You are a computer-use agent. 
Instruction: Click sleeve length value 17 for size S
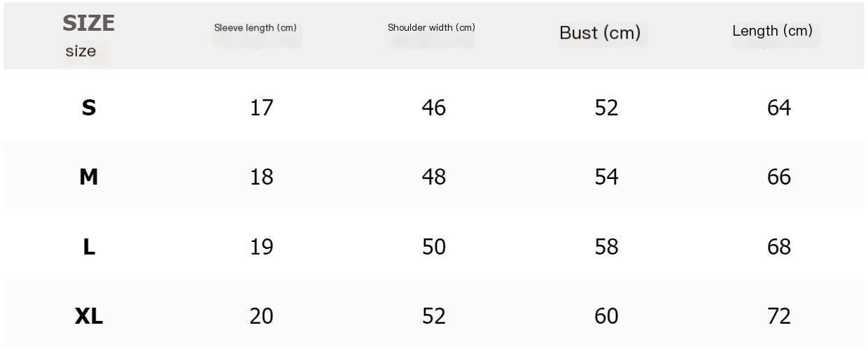pos(262,108)
